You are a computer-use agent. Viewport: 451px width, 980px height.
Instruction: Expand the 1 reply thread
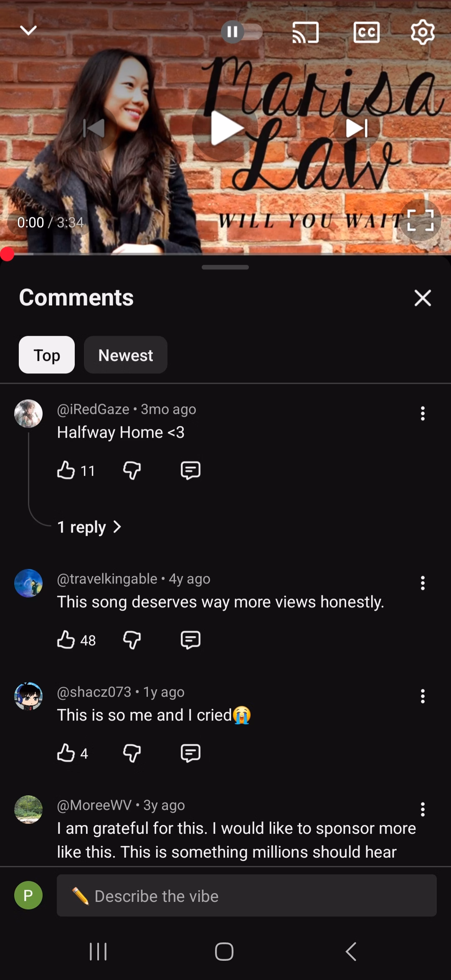click(x=89, y=527)
